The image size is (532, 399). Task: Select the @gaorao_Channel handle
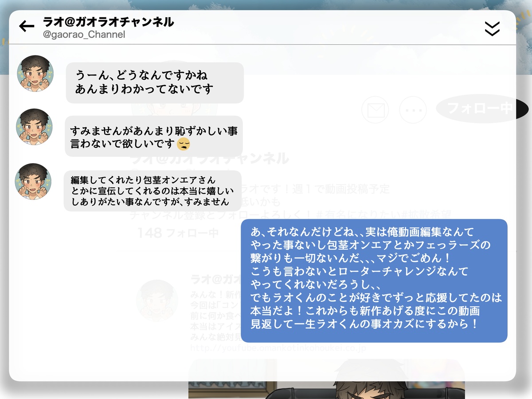click(84, 34)
